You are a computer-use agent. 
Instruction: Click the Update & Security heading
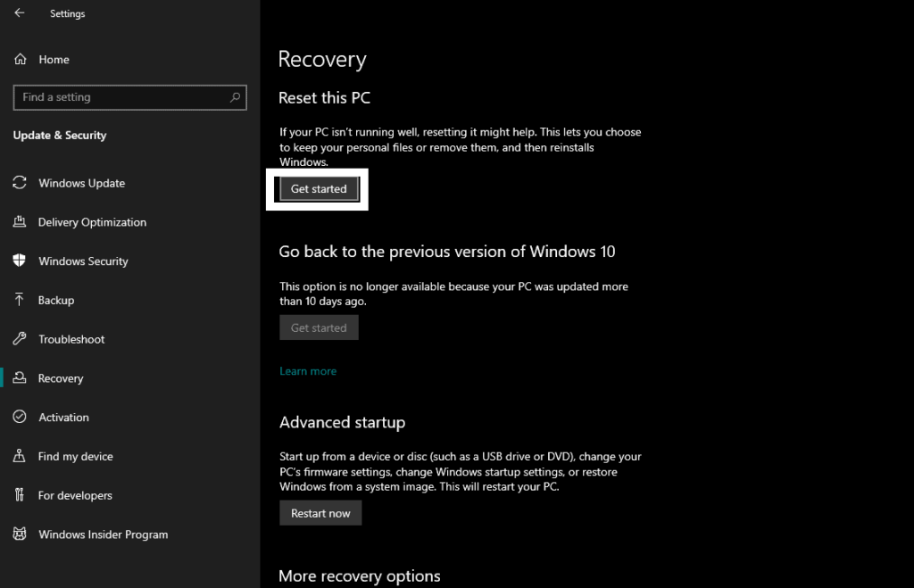click(x=60, y=136)
